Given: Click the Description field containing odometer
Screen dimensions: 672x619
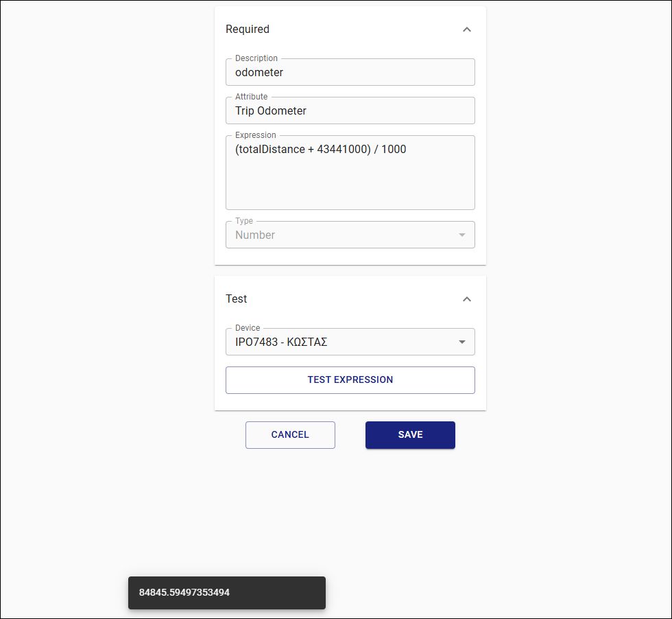Looking at the screenshot, I should [350, 72].
